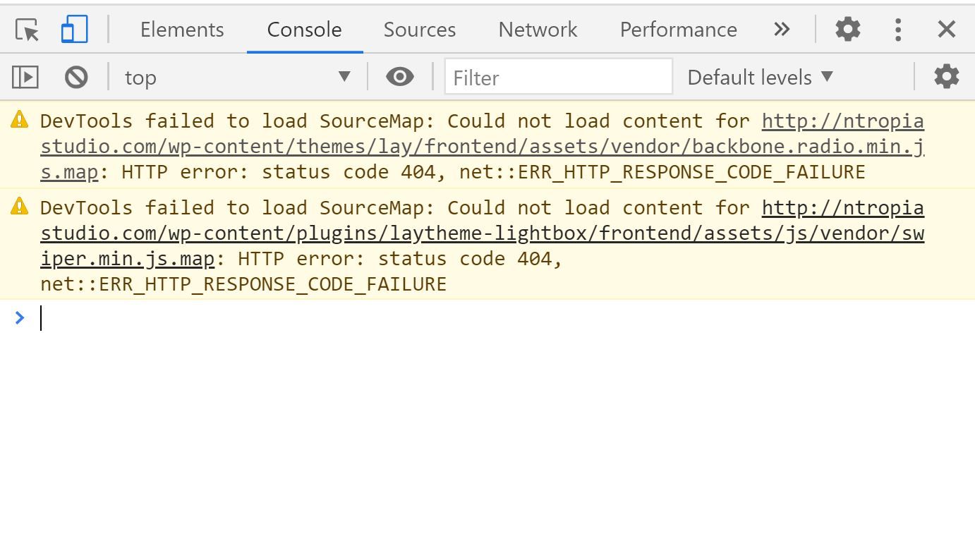
Task: Open the Default levels dropdown
Action: coord(760,77)
